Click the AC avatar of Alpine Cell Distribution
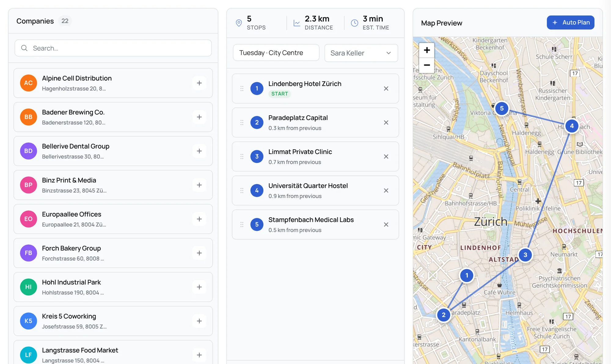This screenshot has width=611, height=364. click(28, 83)
